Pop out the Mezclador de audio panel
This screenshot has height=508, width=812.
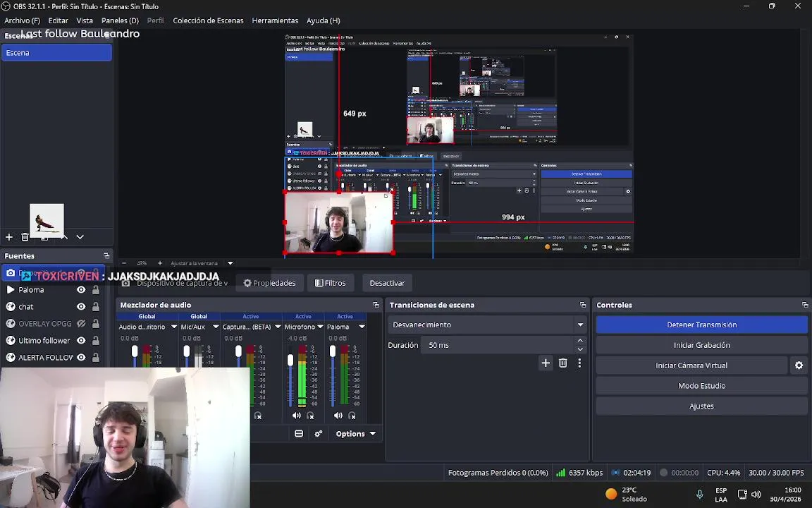376,305
